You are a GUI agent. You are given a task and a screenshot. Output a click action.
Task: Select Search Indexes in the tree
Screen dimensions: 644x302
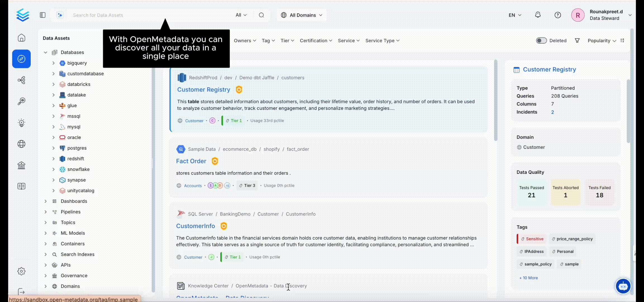pyautogui.click(x=77, y=254)
